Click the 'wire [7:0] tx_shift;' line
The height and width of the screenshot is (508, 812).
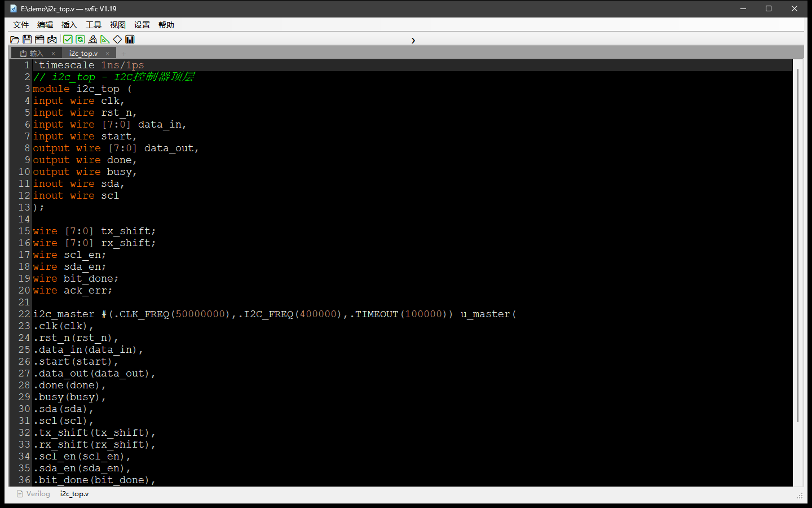(x=94, y=231)
